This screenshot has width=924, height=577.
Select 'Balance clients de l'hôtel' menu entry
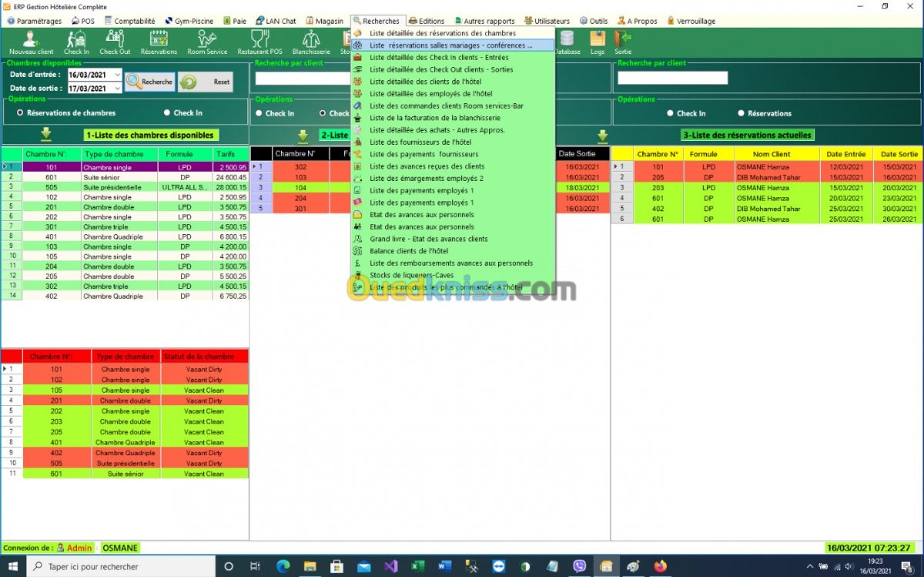tap(453, 251)
